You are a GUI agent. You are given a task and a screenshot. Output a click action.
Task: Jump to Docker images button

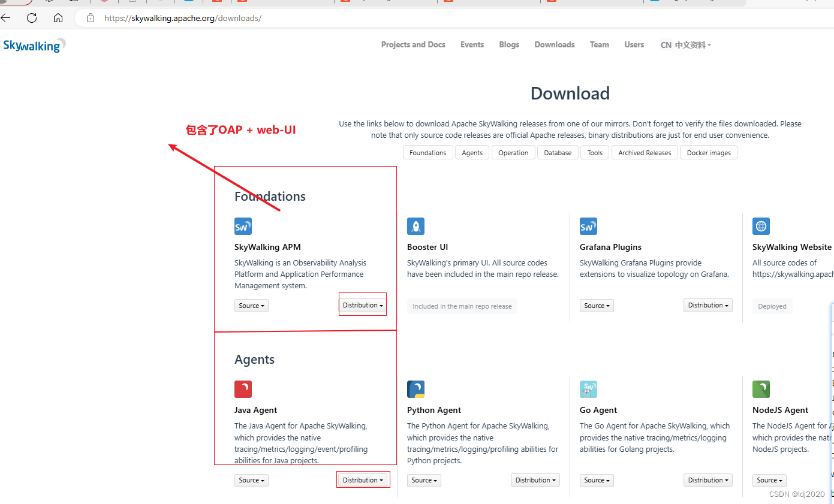point(709,152)
